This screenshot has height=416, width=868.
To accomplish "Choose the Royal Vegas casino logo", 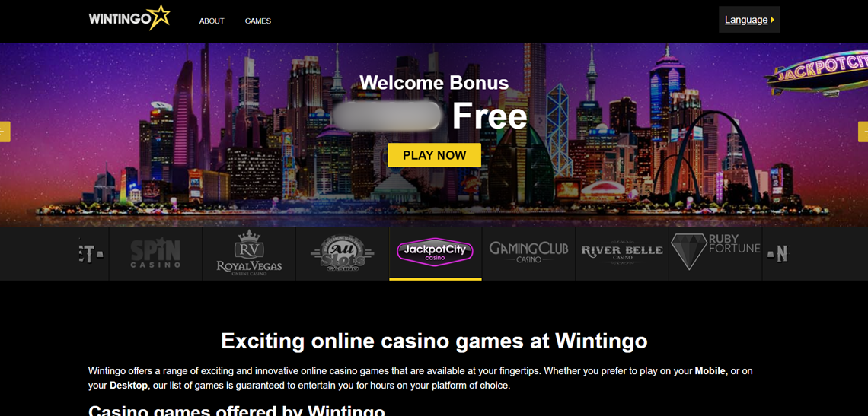I will 249,252.
